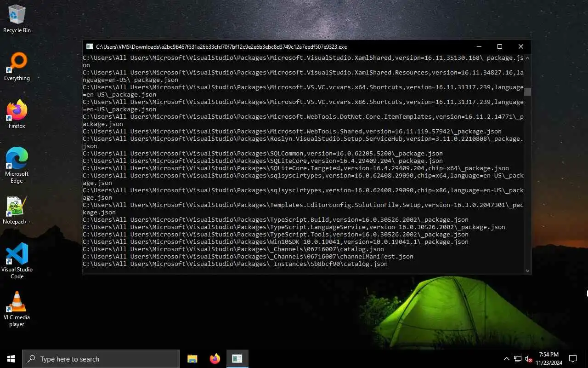
Task: Click the muted volume tray icon
Action: click(529, 359)
